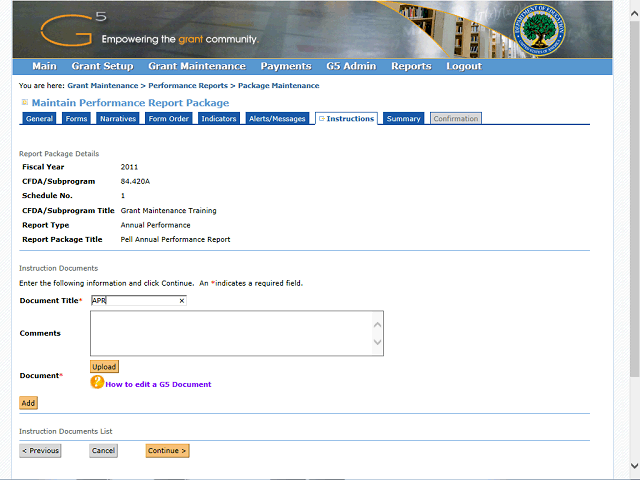Click the question mark help icon
640x480 pixels.
(x=97, y=382)
